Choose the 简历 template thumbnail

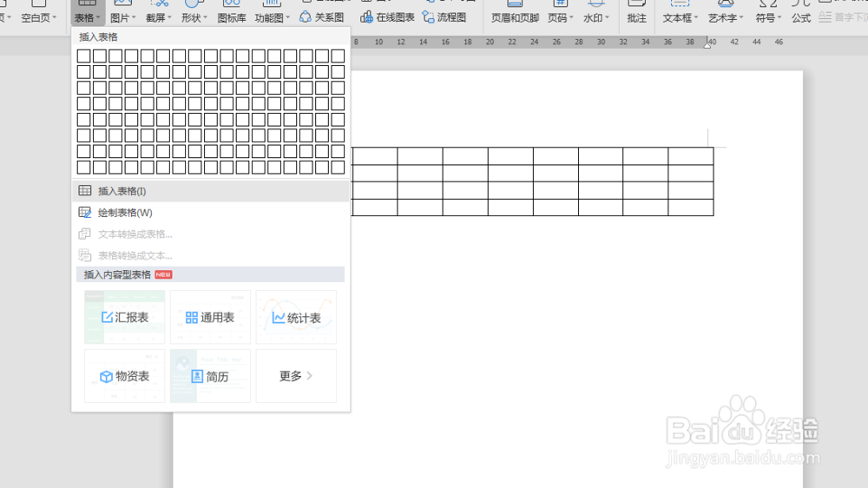pos(210,376)
